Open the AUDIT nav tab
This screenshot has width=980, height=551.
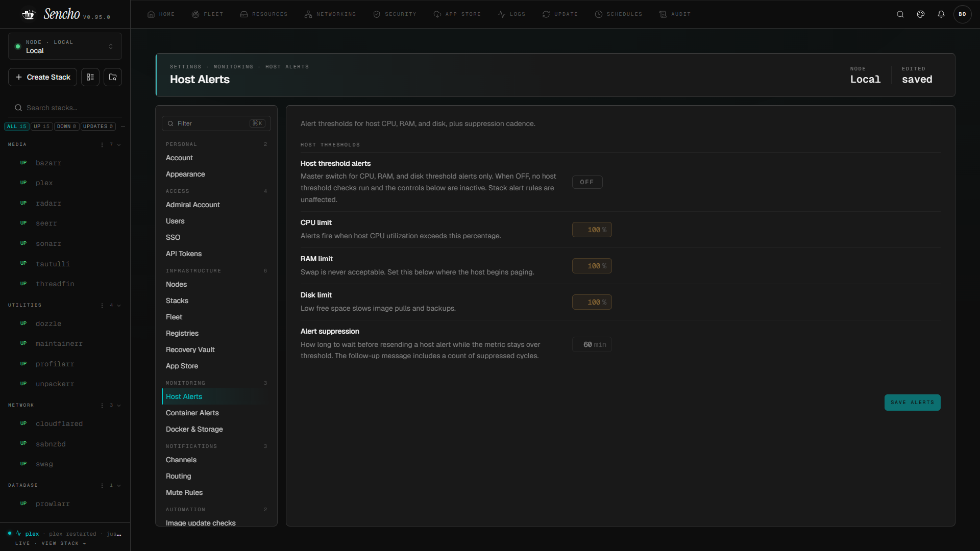(675, 14)
